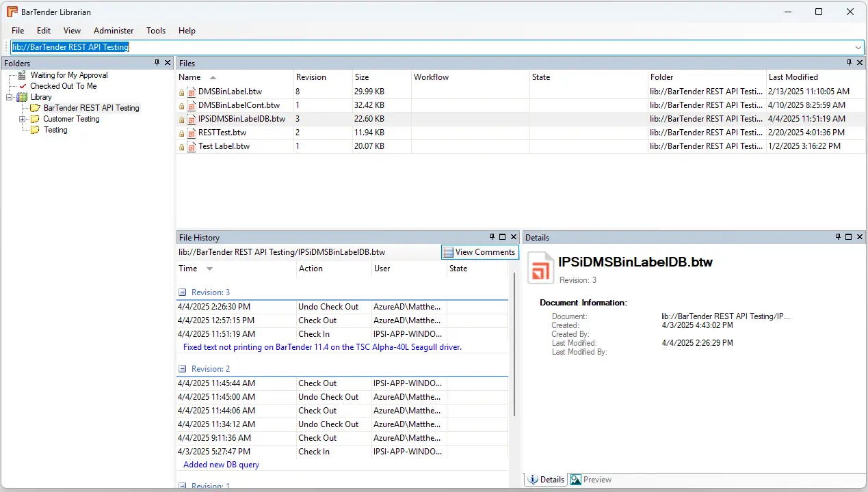Click the Workflow column header
868x492 pixels.
pyautogui.click(x=470, y=77)
